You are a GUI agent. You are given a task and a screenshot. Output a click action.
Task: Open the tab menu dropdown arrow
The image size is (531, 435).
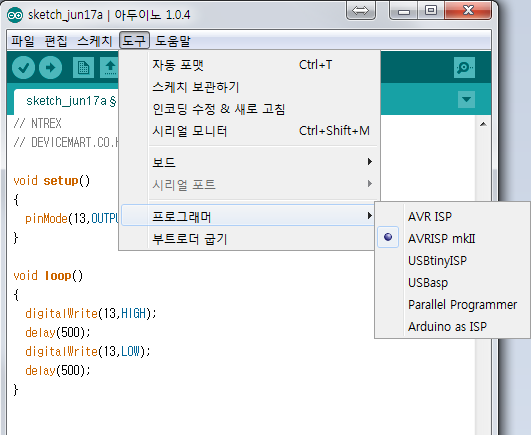[x=466, y=100]
